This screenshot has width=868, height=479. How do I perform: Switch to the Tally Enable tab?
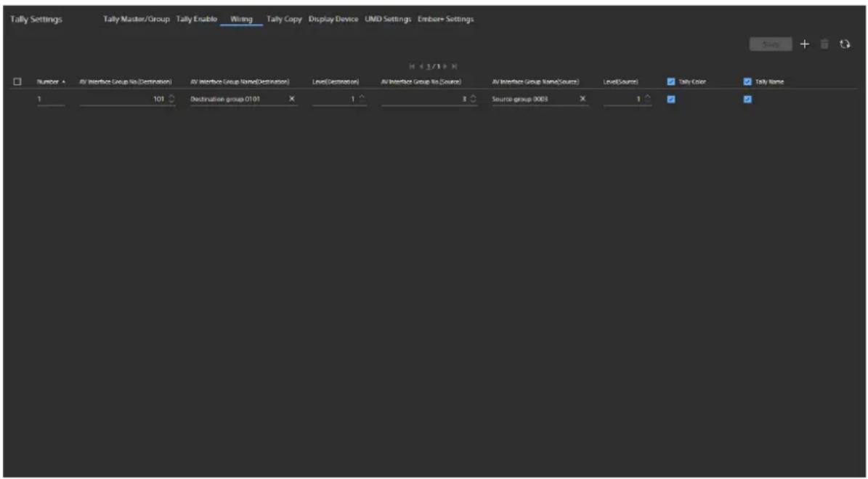[x=197, y=20]
